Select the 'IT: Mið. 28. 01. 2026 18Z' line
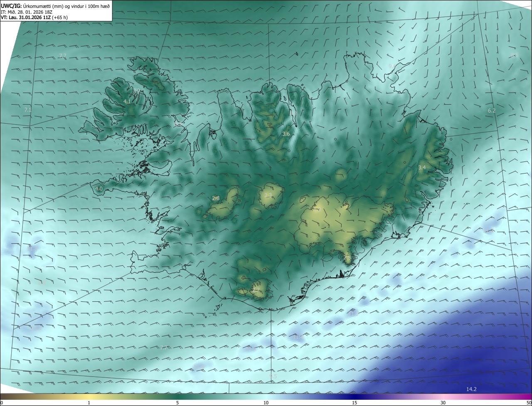Image resolution: width=532 pixels, height=406 pixels. click(x=27, y=12)
